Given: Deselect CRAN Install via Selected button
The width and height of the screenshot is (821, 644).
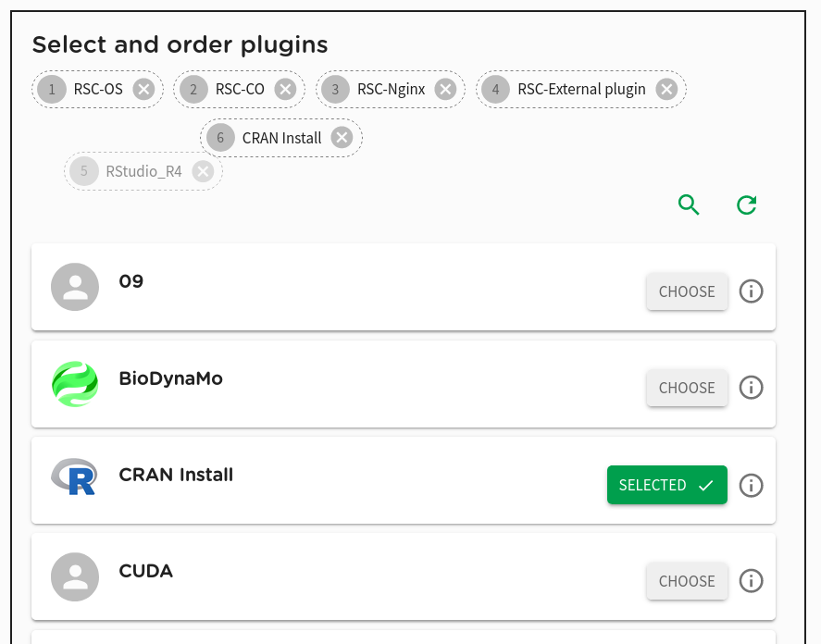Looking at the screenshot, I should [667, 485].
